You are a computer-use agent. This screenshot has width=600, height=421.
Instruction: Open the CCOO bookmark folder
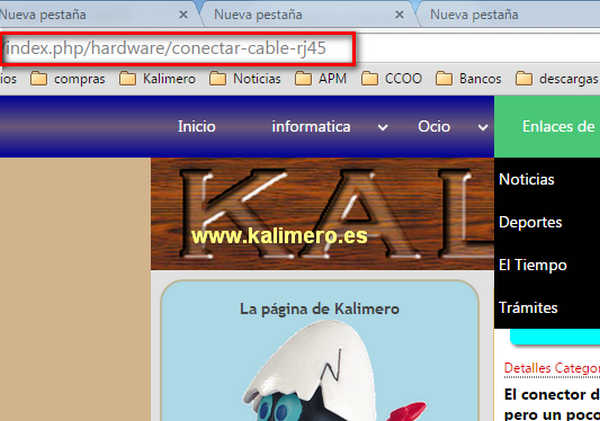click(391, 79)
